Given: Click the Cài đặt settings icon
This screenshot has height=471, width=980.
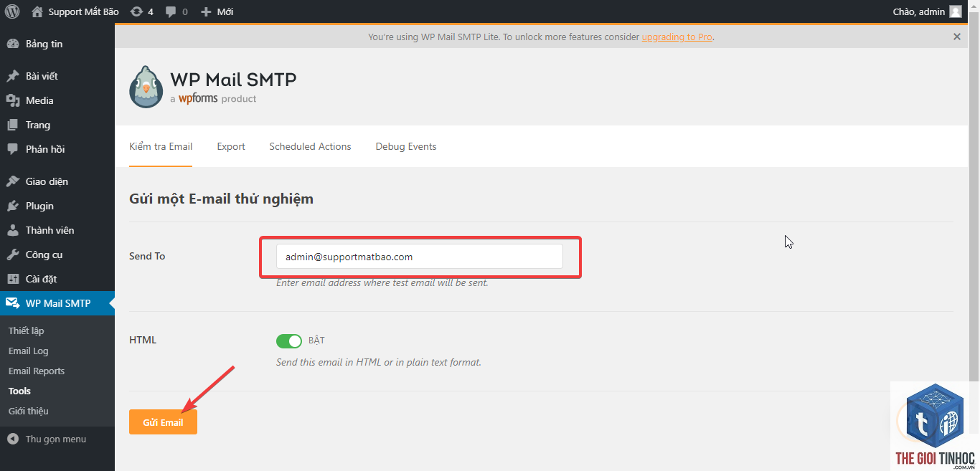Looking at the screenshot, I should pyautogui.click(x=13, y=279).
